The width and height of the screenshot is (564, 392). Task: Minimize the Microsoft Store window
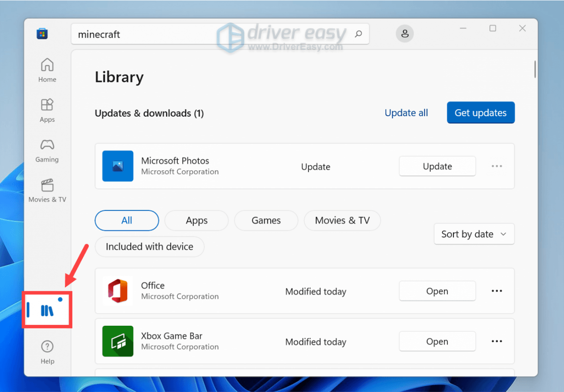click(463, 28)
